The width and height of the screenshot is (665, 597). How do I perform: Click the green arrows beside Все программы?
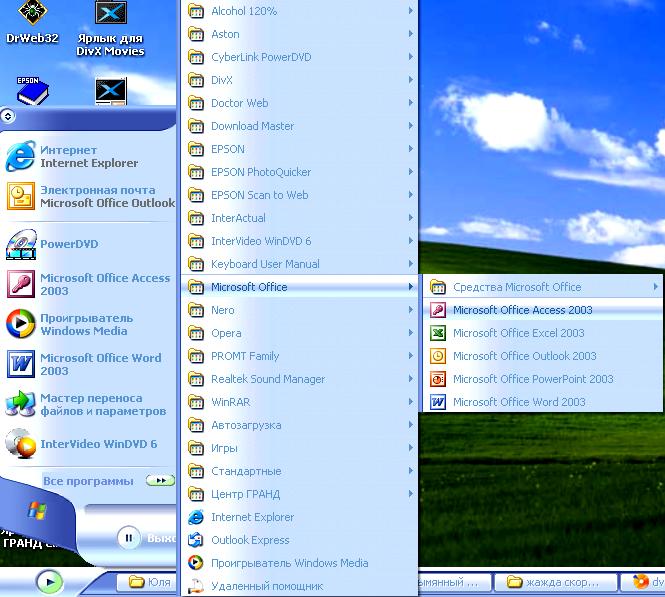coord(160,480)
